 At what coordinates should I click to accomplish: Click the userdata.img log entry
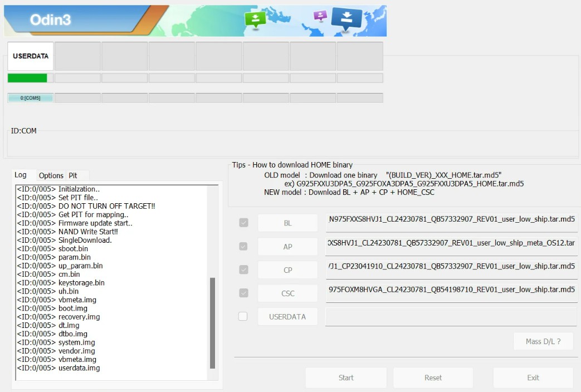(x=79, y=368)
